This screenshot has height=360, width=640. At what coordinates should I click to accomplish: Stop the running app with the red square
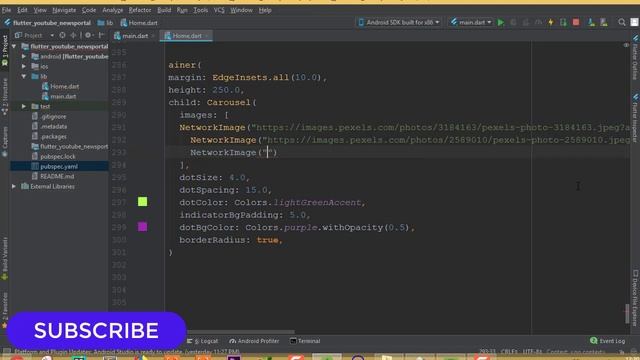[576, 22]
